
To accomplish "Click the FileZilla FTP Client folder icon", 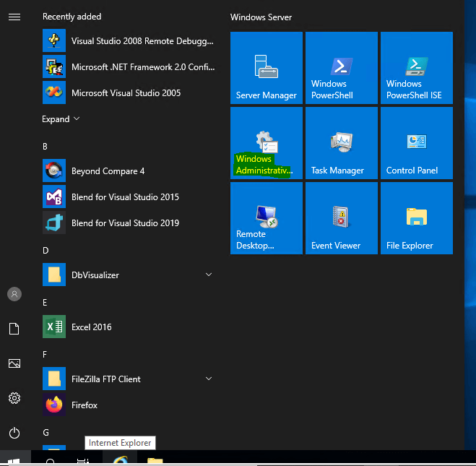I will [x=54, y=379].
